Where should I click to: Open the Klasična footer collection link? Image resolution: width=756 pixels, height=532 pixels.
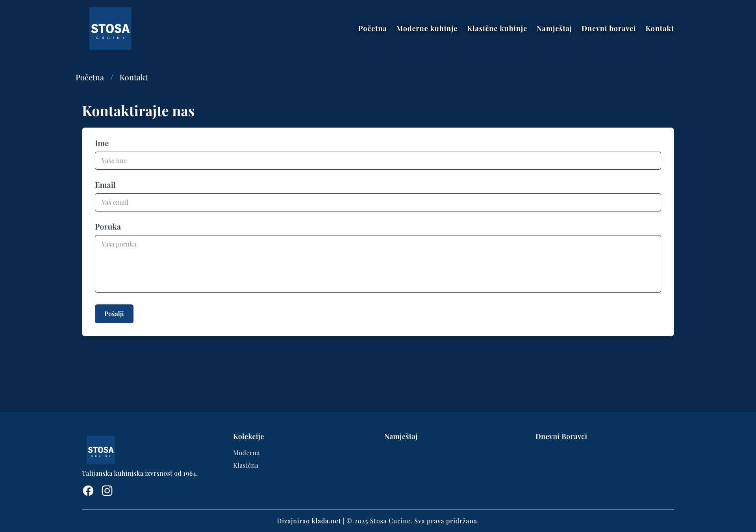tap(246, 465)
